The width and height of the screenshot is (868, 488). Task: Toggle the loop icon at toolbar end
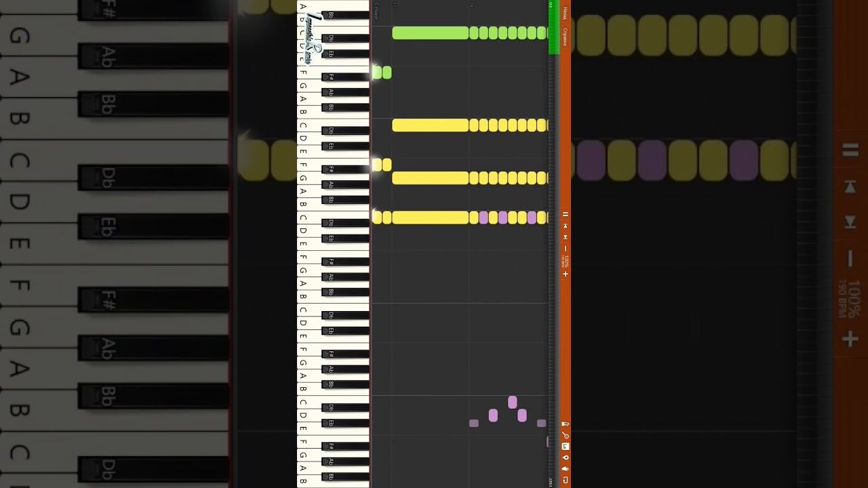pyautogui.click(x=566, y=480)
